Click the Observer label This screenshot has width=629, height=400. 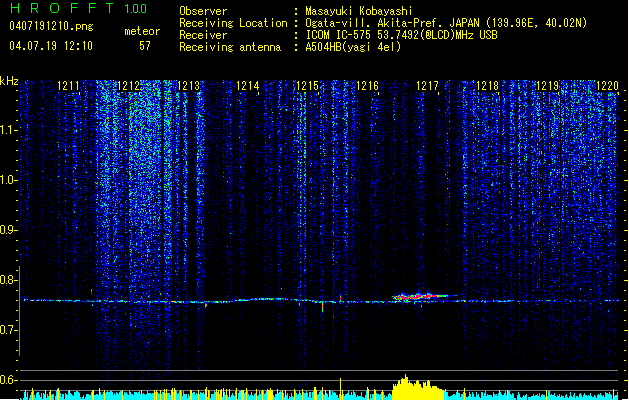(x=203, y=11)
